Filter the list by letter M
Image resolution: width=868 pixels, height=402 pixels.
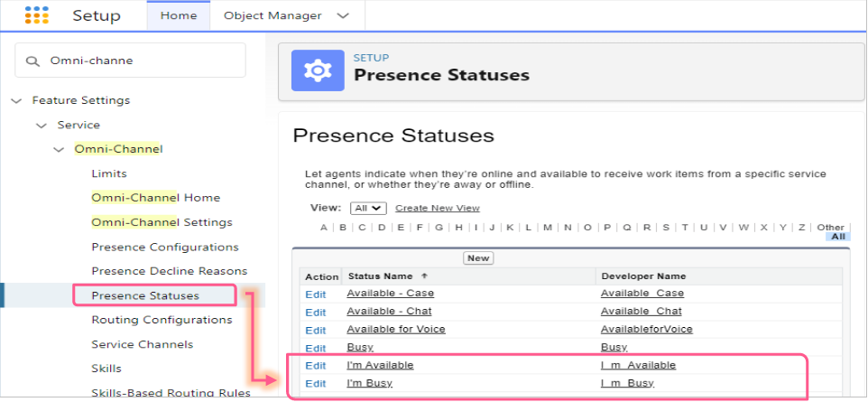(x=548, y=228)
